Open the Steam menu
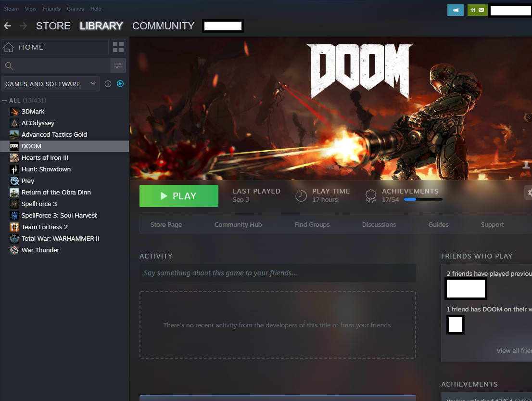Image resolution: width=532 pixels, height=401 pixels. [11, 9]
